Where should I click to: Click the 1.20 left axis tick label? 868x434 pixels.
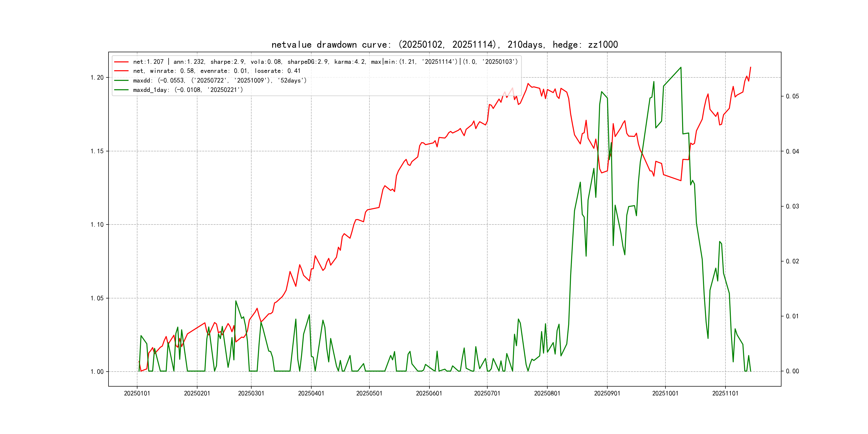pyautogui.click(x=97, y=78)
